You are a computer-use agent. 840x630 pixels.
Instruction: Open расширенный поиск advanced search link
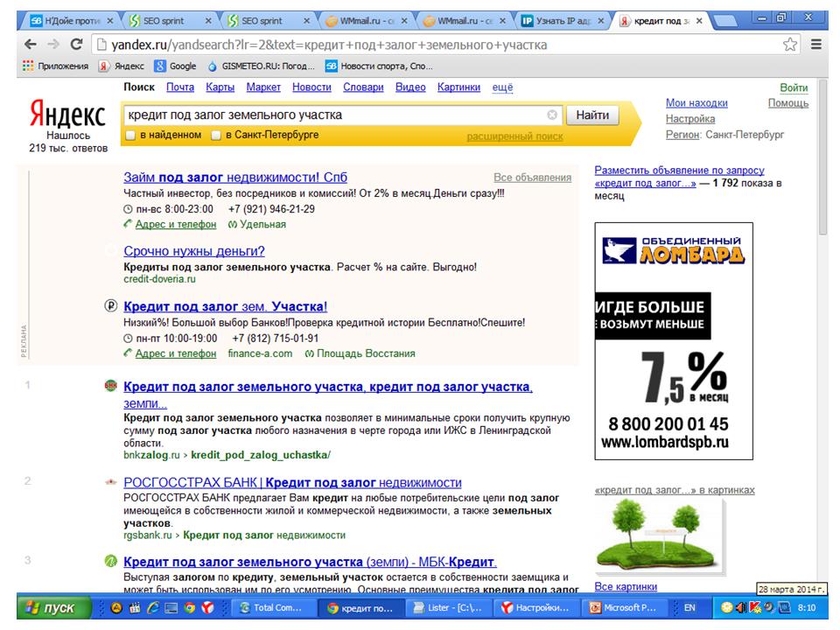(514, 136)
